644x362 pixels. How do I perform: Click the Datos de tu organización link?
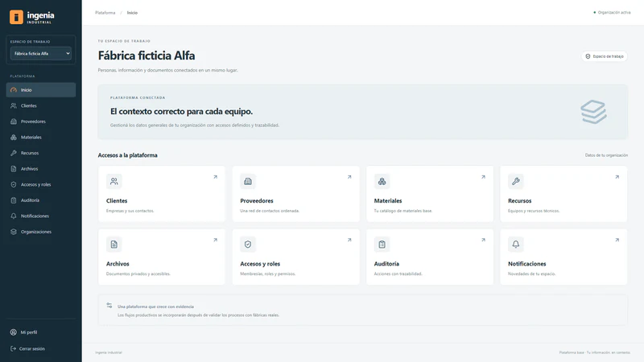(x=606, y=155)
